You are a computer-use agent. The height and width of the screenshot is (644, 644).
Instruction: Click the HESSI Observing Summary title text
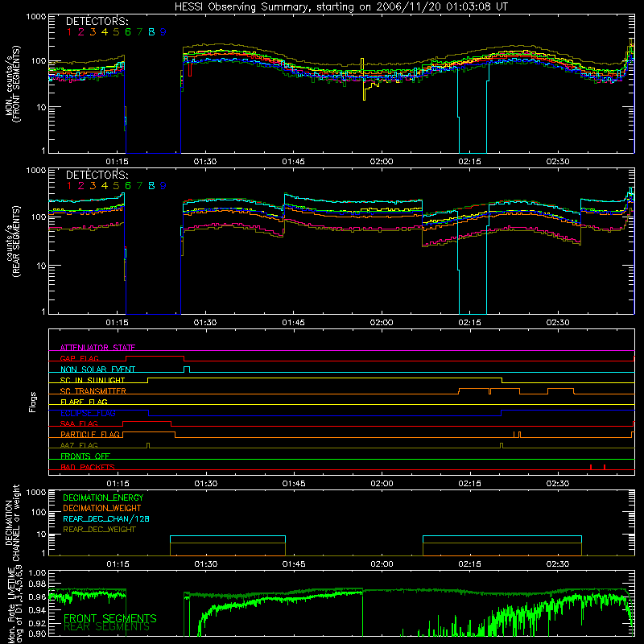coord(341,7)
